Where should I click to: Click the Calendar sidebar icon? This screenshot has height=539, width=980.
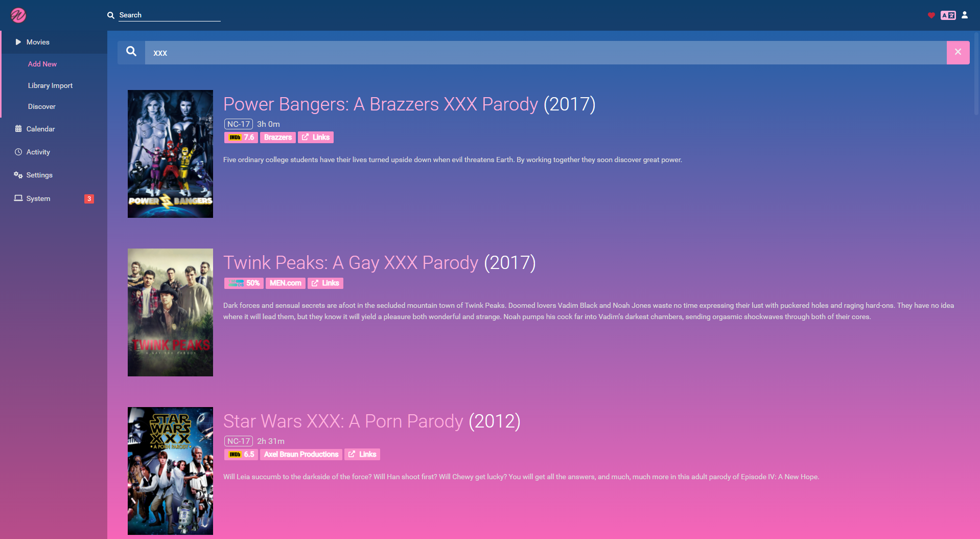click(x=18, y=129)
